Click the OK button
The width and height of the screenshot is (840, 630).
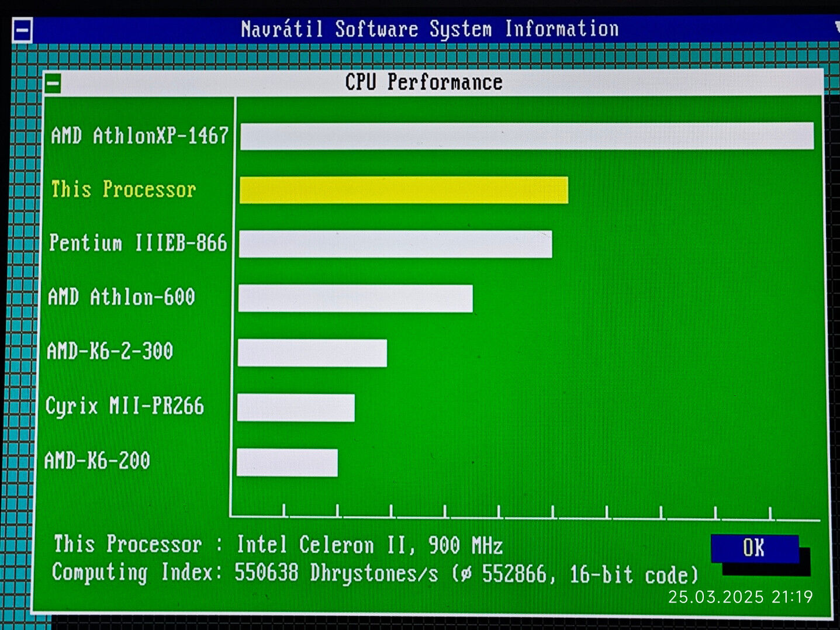click(754, 548)
